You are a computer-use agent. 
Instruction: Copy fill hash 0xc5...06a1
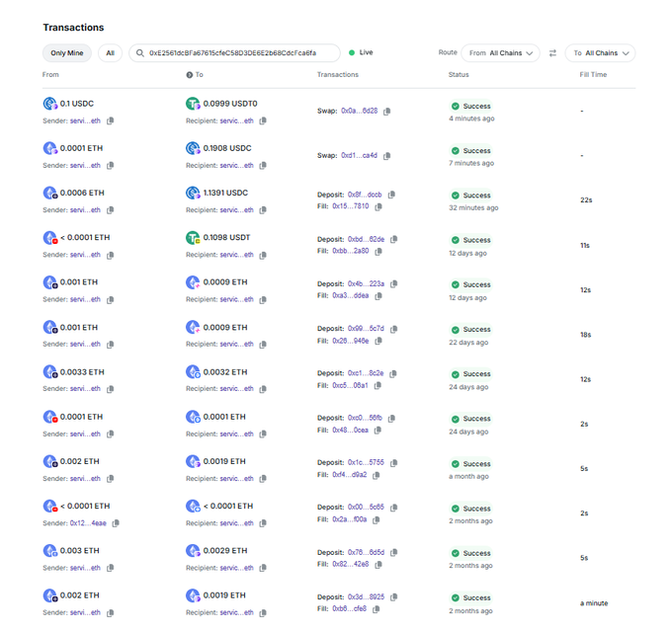378,385
